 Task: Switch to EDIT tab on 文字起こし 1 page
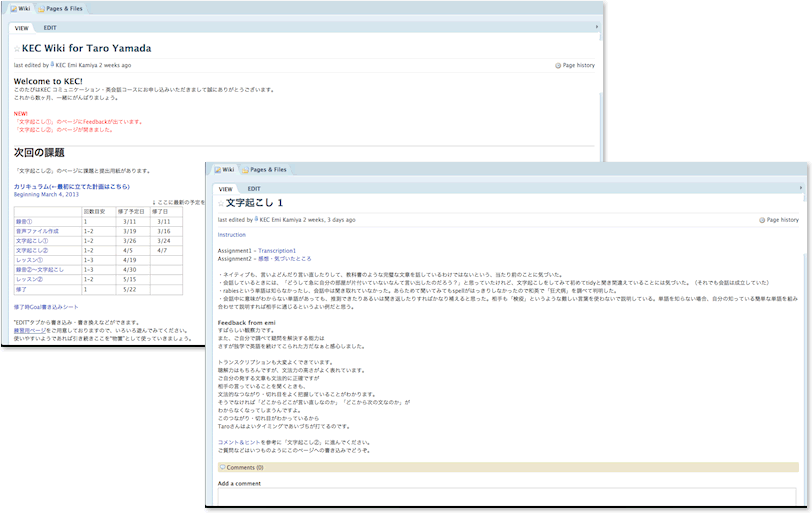point(254,188)
